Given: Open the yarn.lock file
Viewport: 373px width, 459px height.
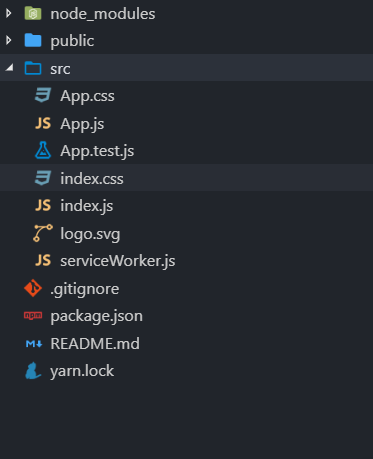Looking at the screenshot, I should click(x=82, y=371).
